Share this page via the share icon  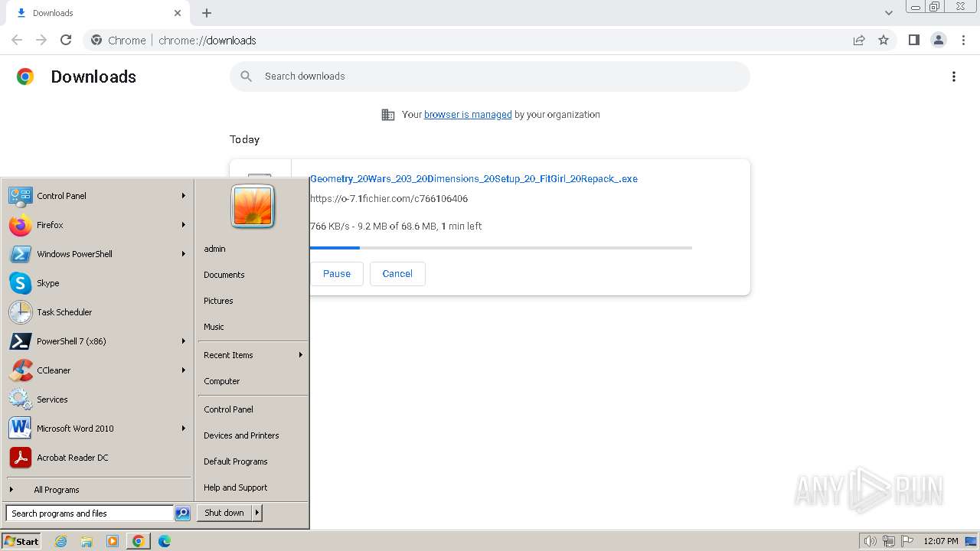click(x=859, y=40)
